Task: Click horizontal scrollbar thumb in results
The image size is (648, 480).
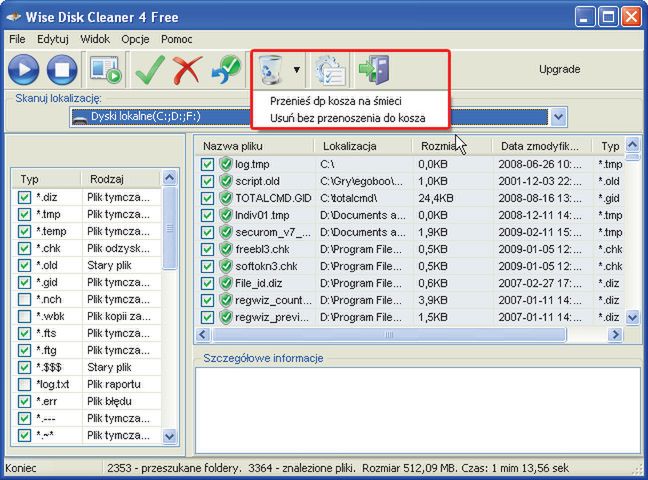Action: click(389, 334)
